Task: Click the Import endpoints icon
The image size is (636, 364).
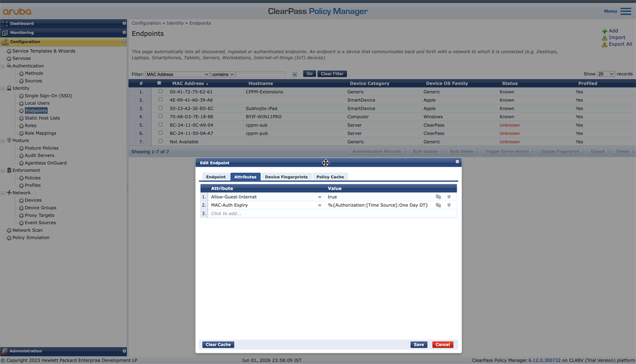Action: coord(605,38)
